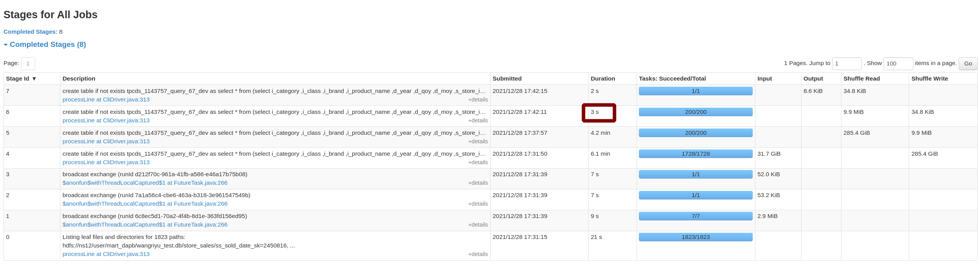This screenshot has width=980, height=268.
Task: Select the 34.8 KiB shuffle write value
Action: click(923, 112)
